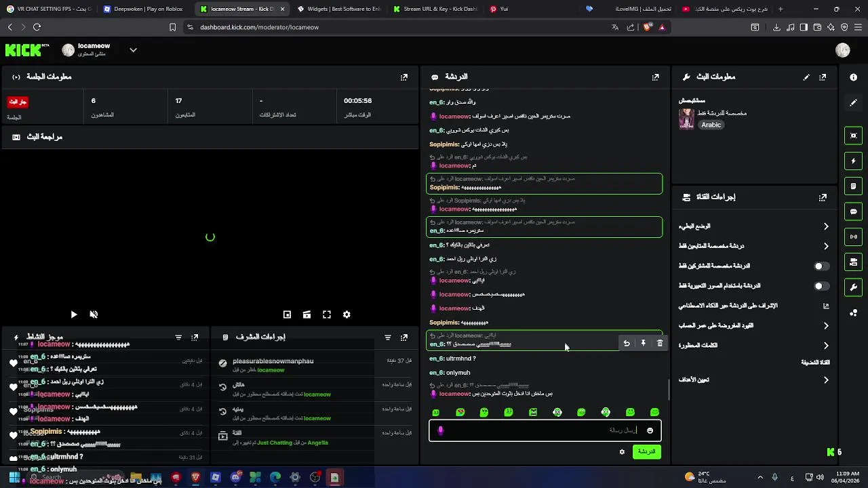Click pleasurablesnowmanphau in moderator actions
868x488 pixels.
273,361
